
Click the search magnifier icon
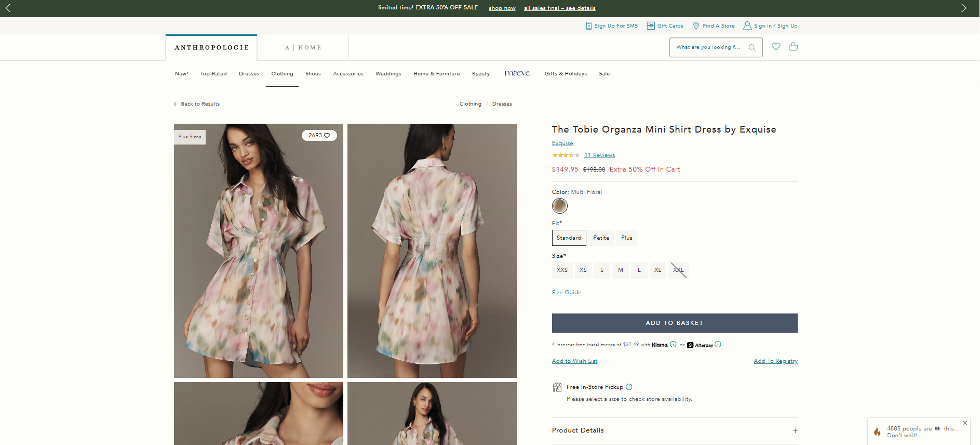[752, 47]
